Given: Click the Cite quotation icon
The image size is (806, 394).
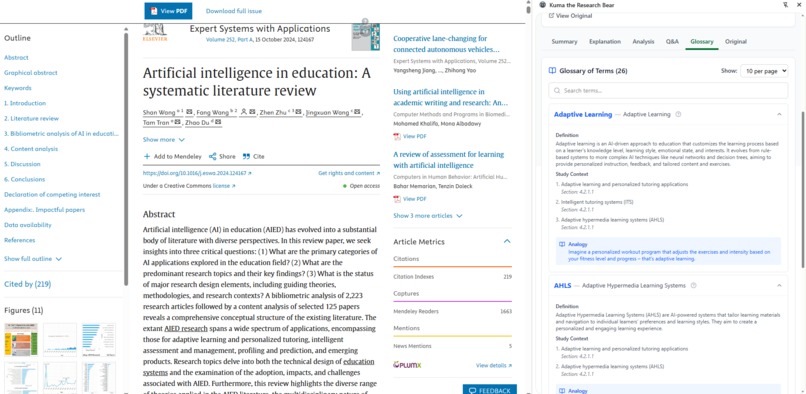Looking at the screenshot, I should tap(246, 156).
